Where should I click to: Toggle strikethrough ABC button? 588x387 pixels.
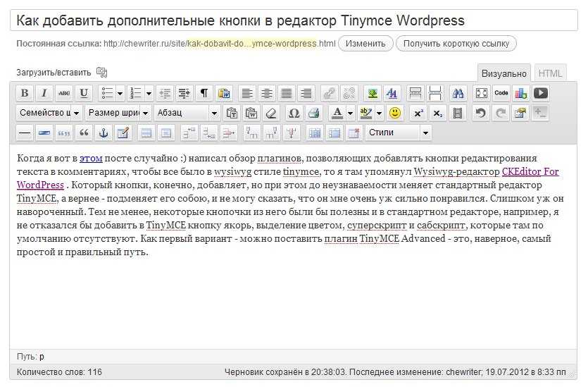(64, 93)
